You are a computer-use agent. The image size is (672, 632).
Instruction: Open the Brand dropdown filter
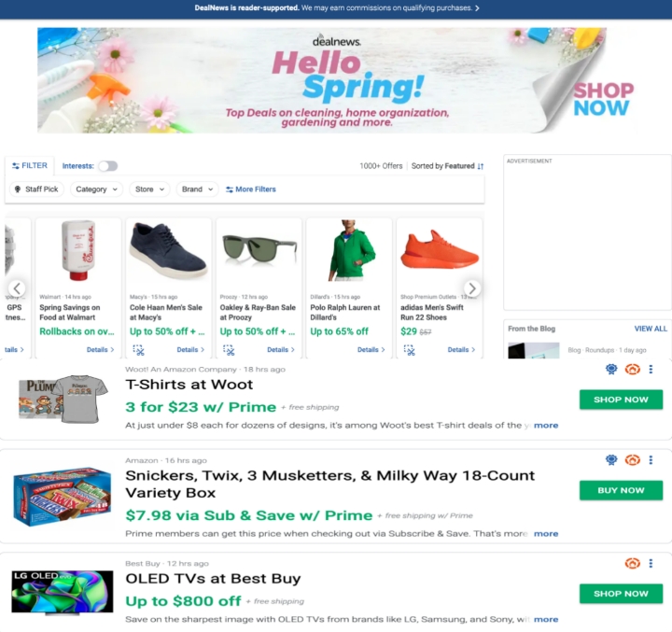click(x=197, y=190)
